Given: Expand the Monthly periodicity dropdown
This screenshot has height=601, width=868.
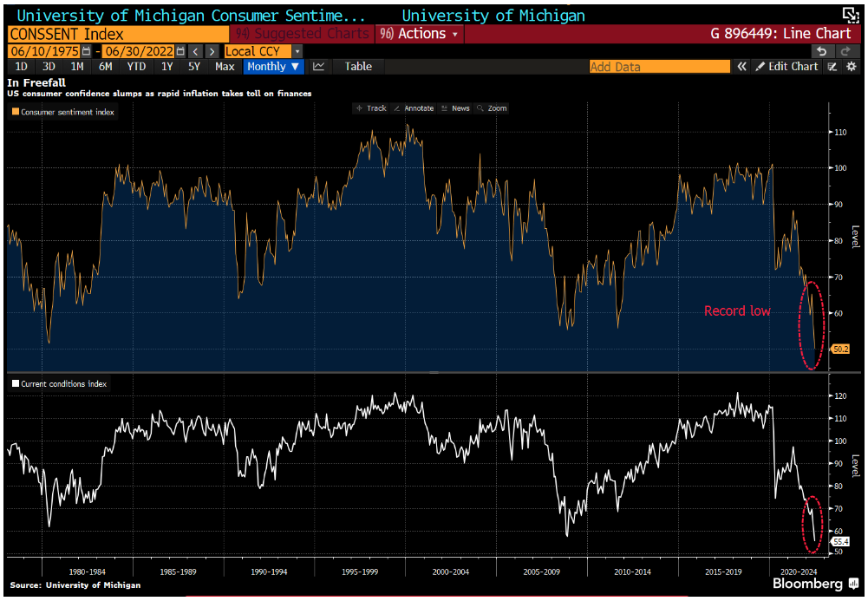Looking at the screenshot, I should [273, 67].
